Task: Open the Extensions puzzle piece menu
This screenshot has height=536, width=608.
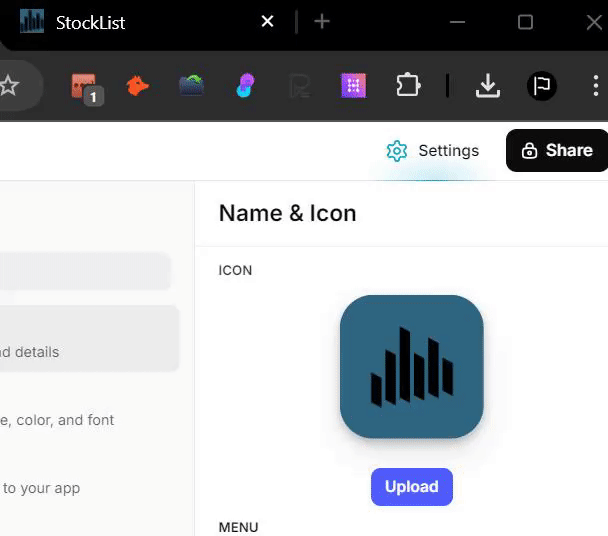Action: pyautogui.click(x=408, y=85)
